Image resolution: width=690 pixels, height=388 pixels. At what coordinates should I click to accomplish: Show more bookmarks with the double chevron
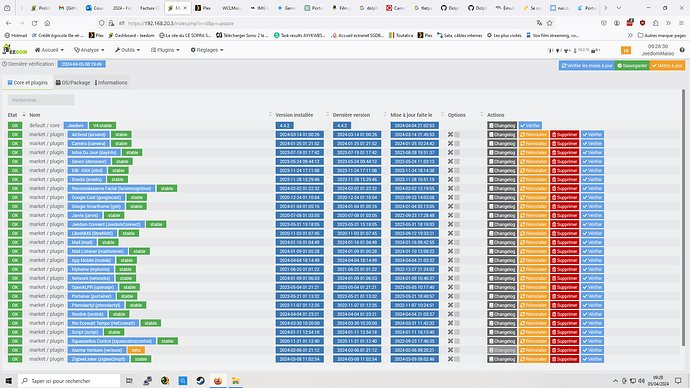[x=630, y=35]
